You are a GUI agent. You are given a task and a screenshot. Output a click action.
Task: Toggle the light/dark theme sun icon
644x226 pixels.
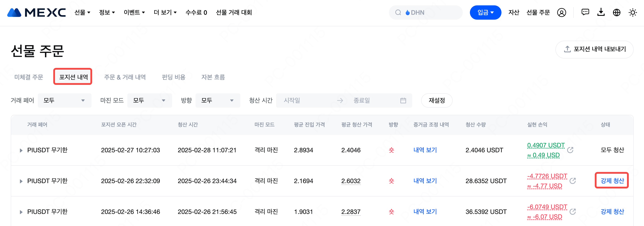click(633, 13)
